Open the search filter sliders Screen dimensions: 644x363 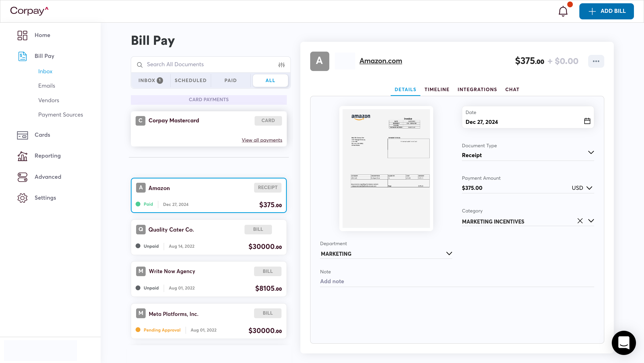pos(281,64)
